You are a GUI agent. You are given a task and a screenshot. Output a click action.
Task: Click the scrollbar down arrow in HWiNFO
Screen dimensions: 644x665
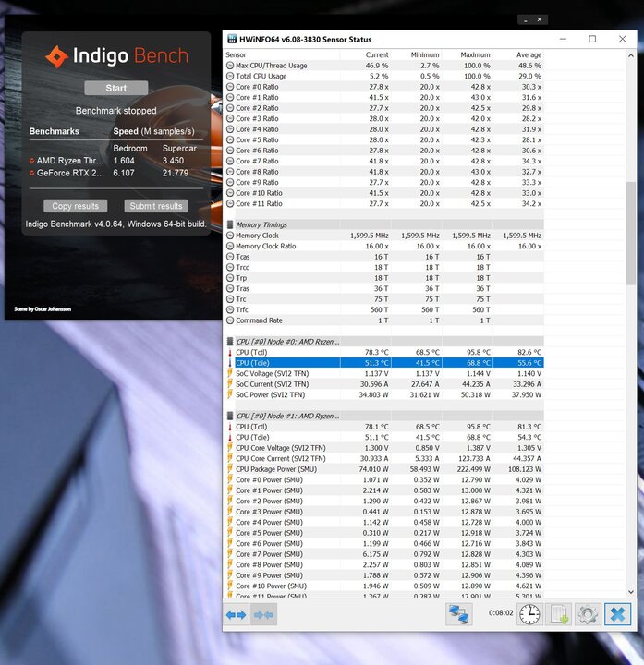point(631,592)
